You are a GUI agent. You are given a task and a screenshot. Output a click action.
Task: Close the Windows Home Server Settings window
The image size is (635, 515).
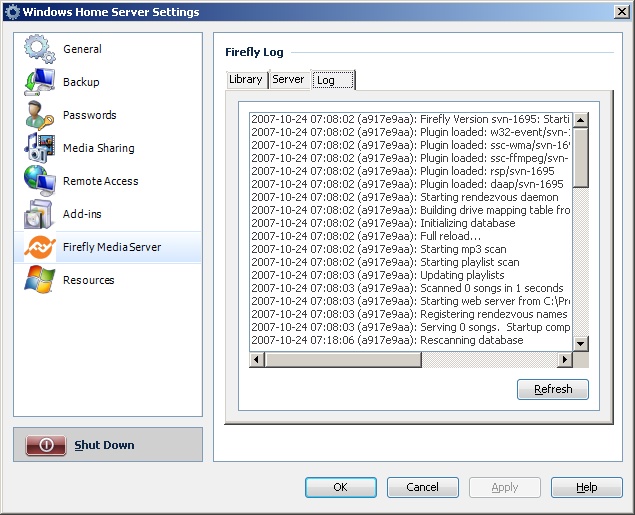pyautogui.click(x=622, y=12)
